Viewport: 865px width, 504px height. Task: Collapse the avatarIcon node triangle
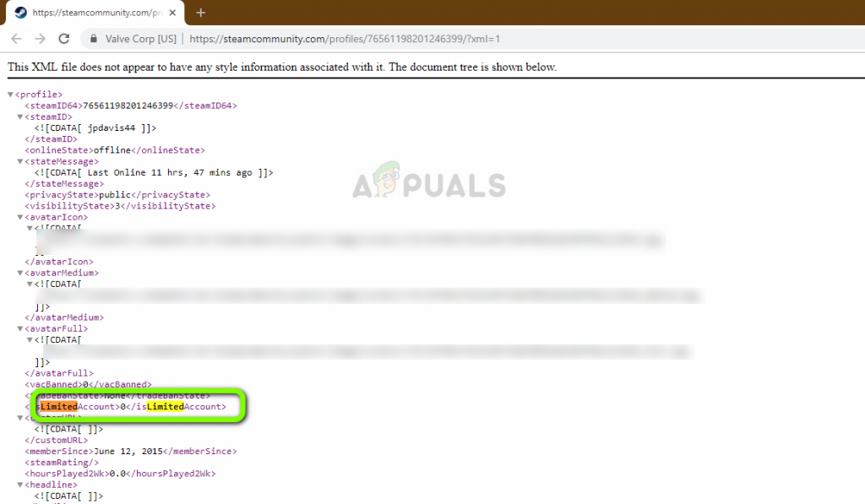click(x=20, y=217)
